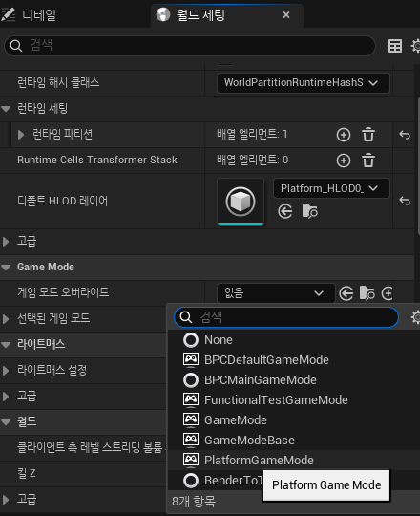The image size is (420, 516).
Task: Browse to HLOD layer asset in content browser
Action: [x=309, y=211]
